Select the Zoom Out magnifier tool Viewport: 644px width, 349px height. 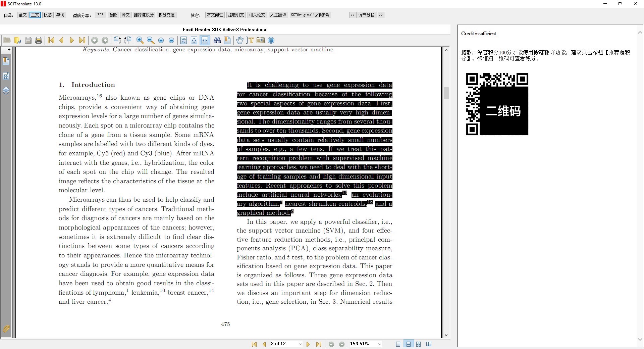pos(151,40)
